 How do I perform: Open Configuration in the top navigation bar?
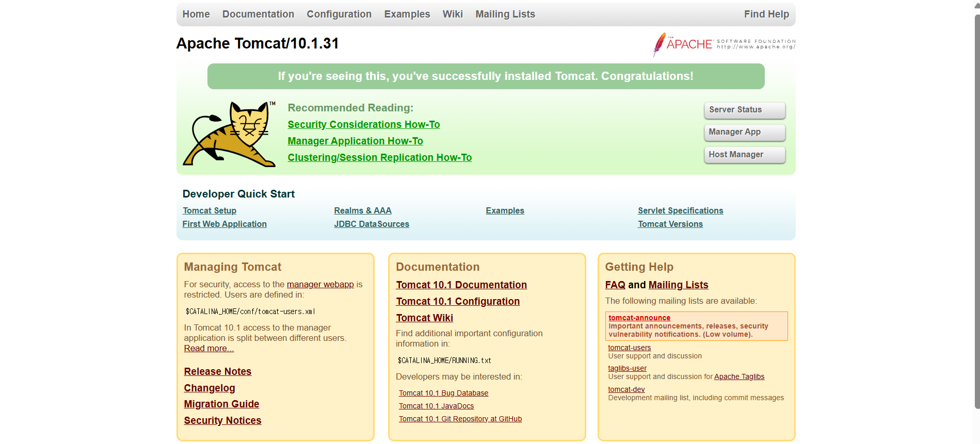point(339,14)
